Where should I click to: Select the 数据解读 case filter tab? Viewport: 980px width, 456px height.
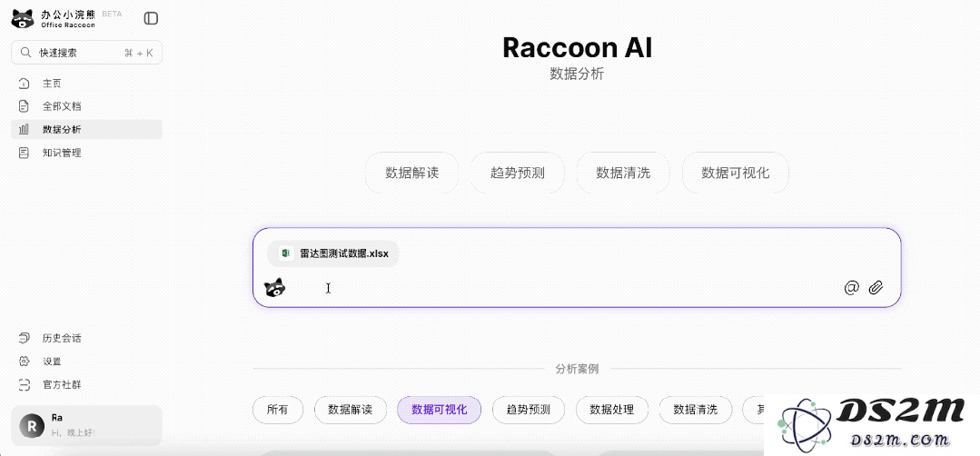click(351, 410)
